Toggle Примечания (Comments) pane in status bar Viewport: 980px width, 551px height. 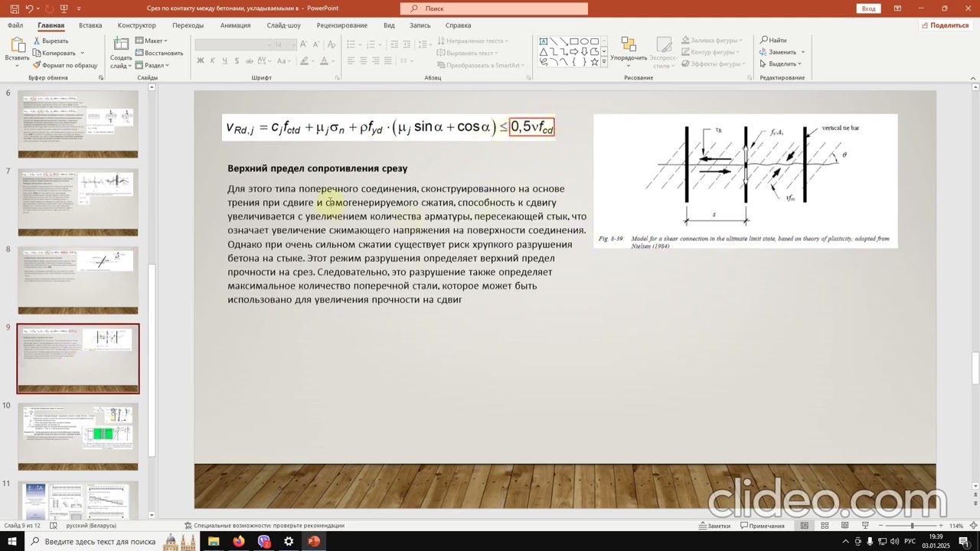pos(763,526)
